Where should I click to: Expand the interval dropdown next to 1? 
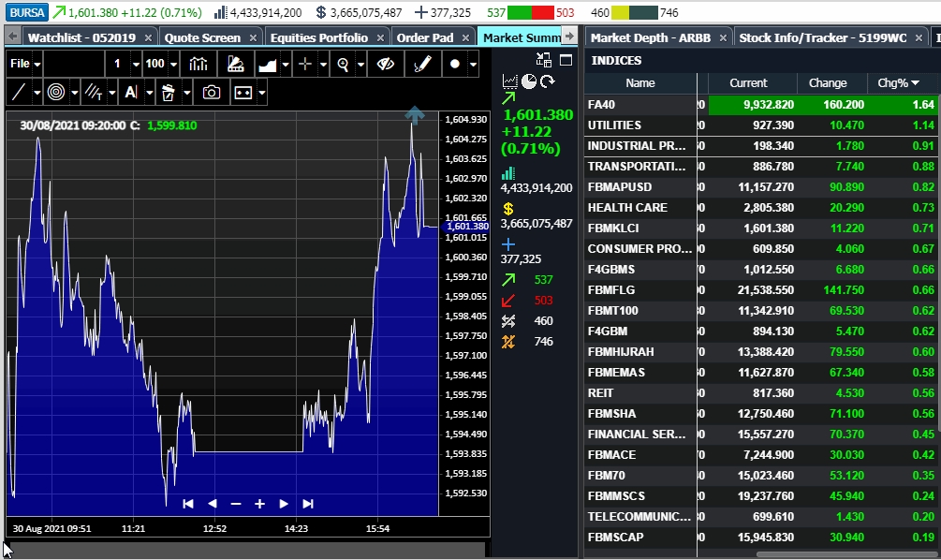coord(136,65)
